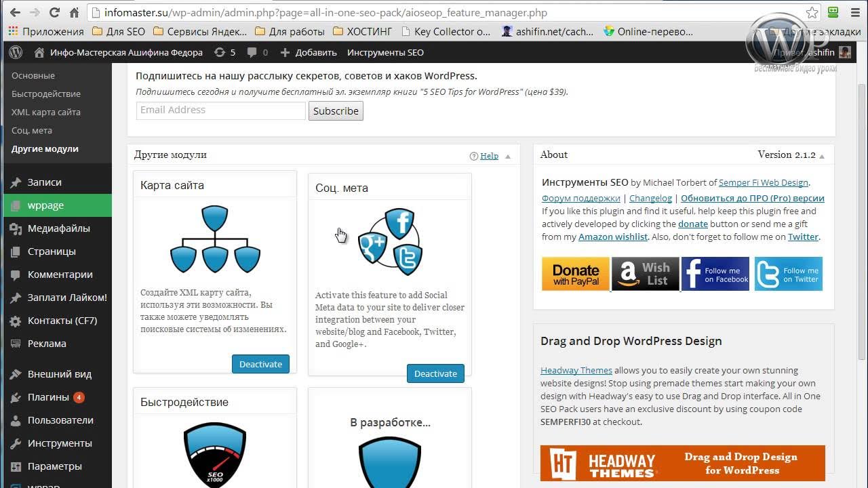The height and width of the screenshot is (488, 868).
Task: Open the Amazon Wish List image button
Action: (646, 274)
